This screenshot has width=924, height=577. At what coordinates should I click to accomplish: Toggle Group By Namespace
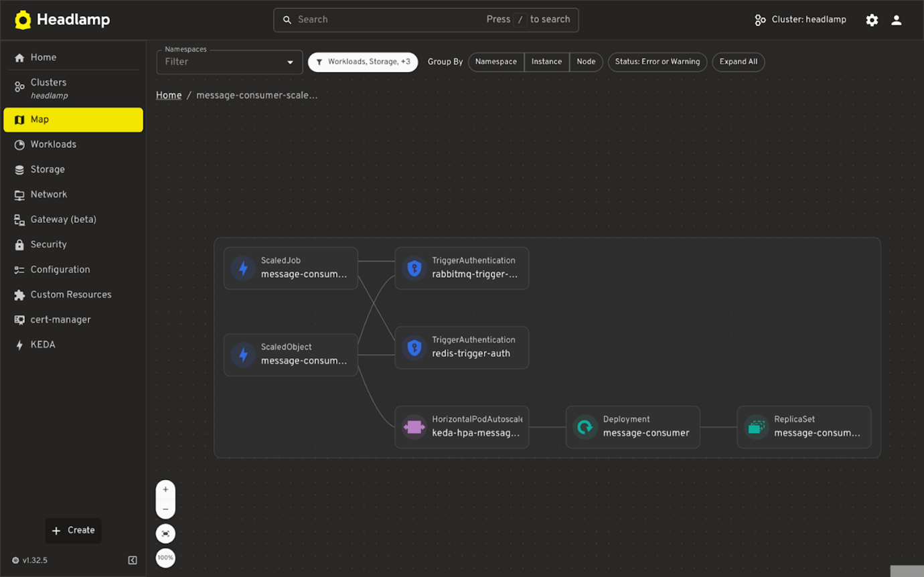tap(496, 62)
